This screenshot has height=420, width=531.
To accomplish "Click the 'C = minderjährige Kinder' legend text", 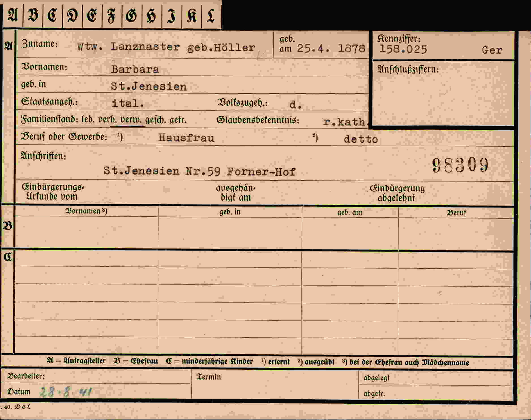I will tap(209, 361).
